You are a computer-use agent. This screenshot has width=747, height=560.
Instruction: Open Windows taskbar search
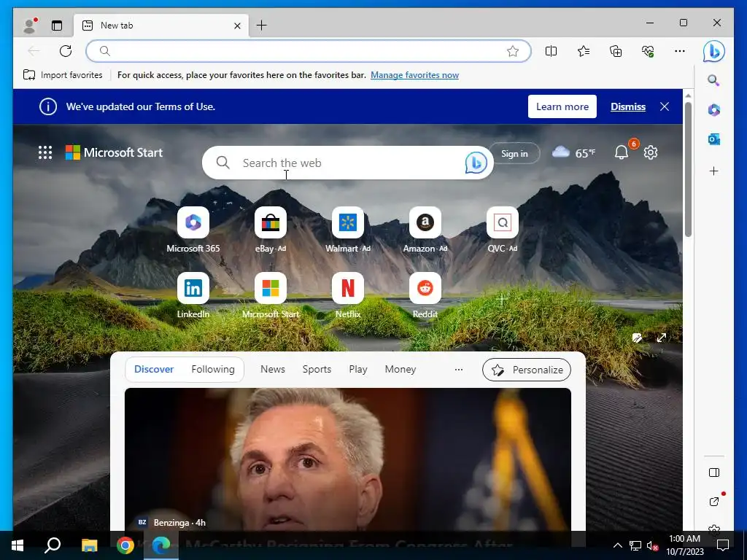[x=53, y=545]
